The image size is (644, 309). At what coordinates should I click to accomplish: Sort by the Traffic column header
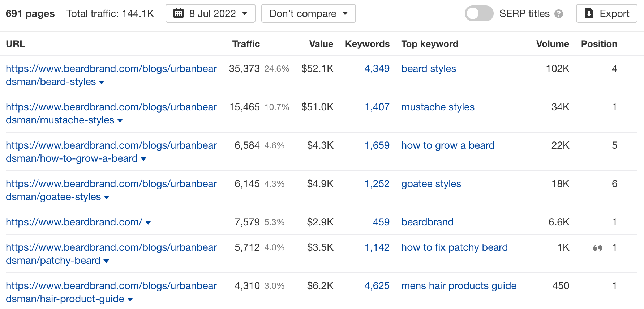click(x=246, y=44)
